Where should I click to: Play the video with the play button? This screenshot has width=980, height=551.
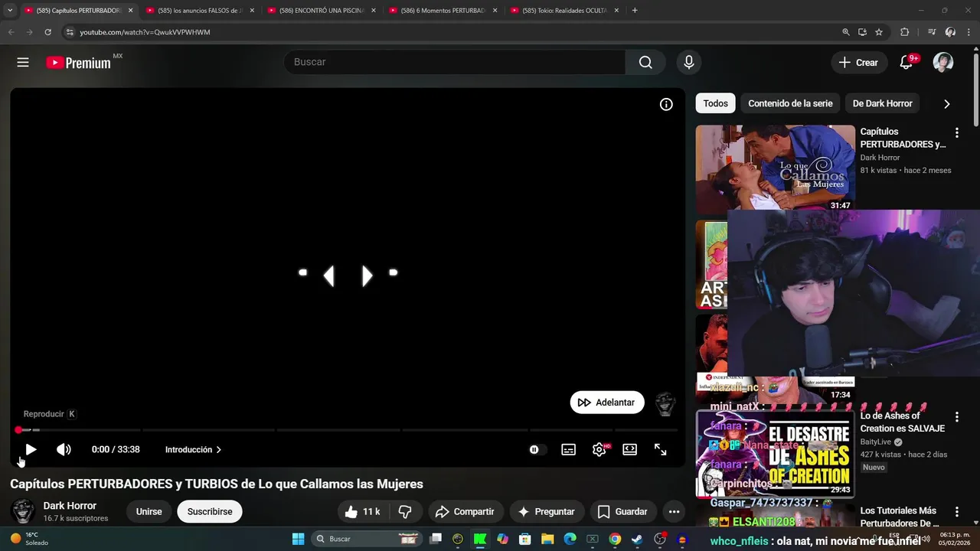31,449
